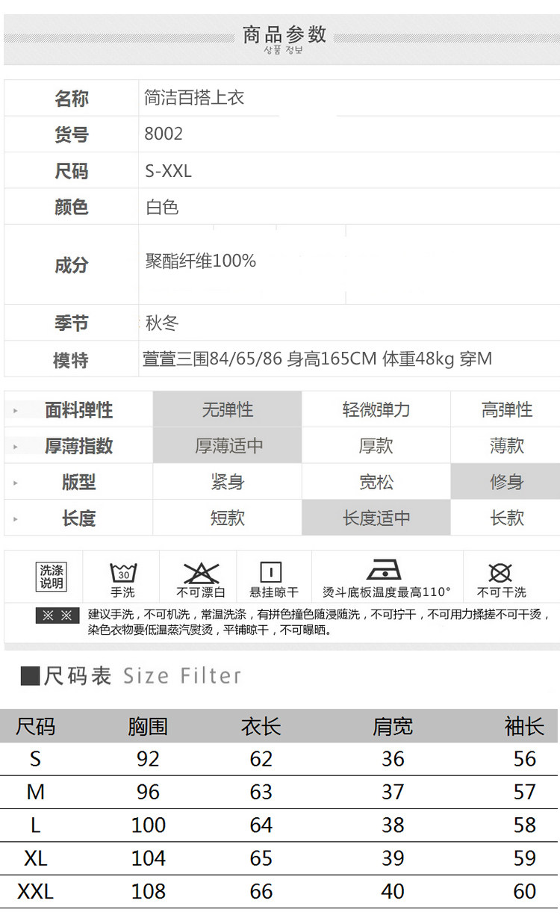Select the 无弹性 elasticity option
This screenshot has height=924, width=560.
(x=228, y=409)
